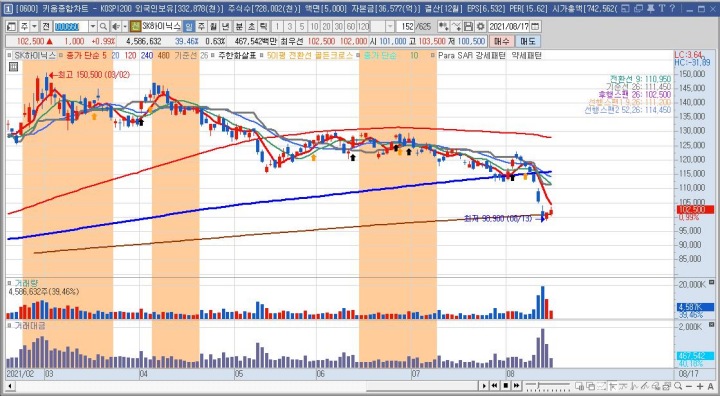Screen dimensions: 720x396
Task: Click the grid table icon in chart corner
Action: (x=13, y=67)
